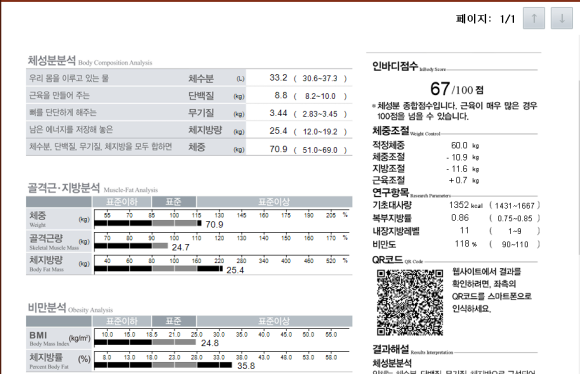Click the 연구항목 heading

(x=390, y=192)
